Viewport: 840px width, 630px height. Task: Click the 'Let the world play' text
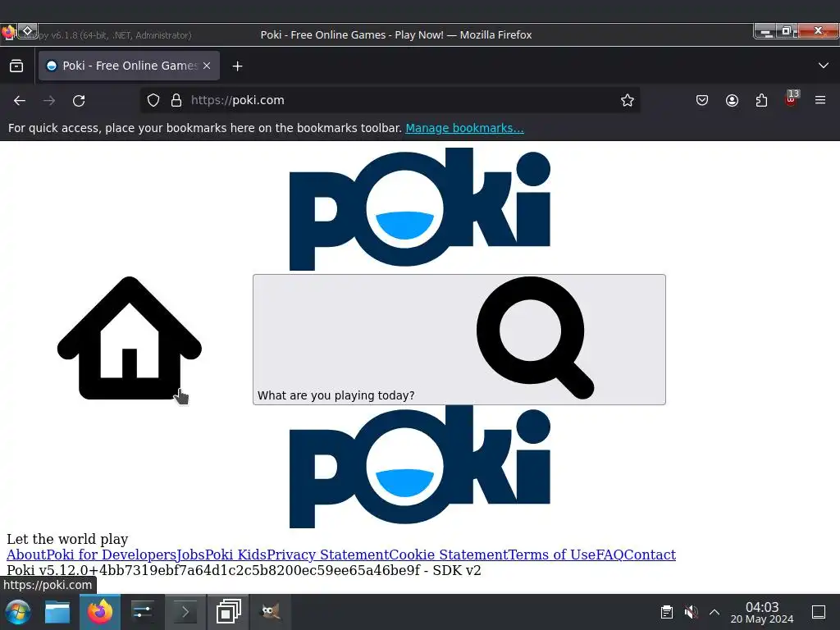coord(67,539)
